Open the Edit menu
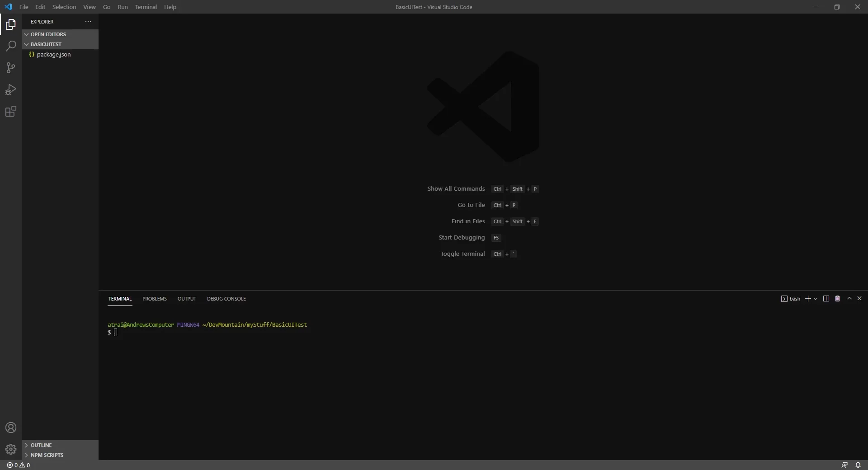Image resolution: width=868 pixels, height=470 pixels. tap(40, 7)
